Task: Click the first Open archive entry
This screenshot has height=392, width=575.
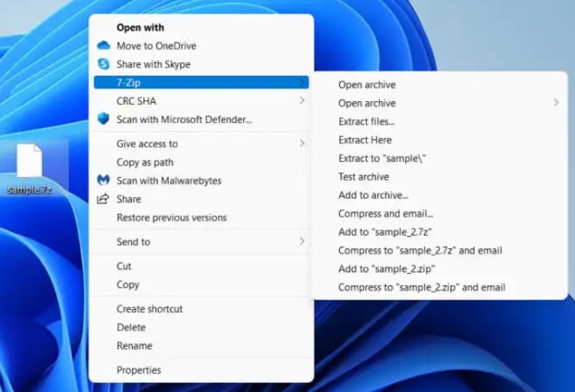Action: (440, 85)
